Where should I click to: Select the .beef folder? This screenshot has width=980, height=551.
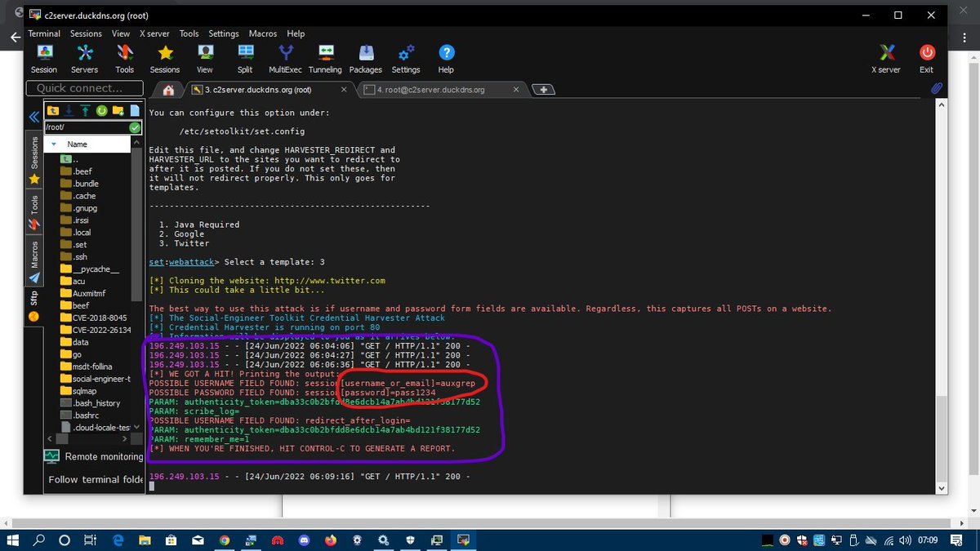[76, 171]
